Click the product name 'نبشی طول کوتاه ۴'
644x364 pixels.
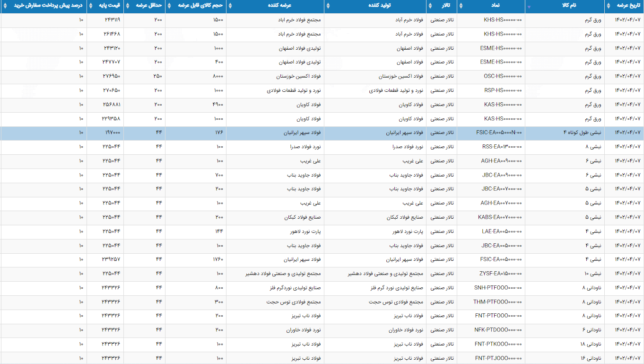583,133
